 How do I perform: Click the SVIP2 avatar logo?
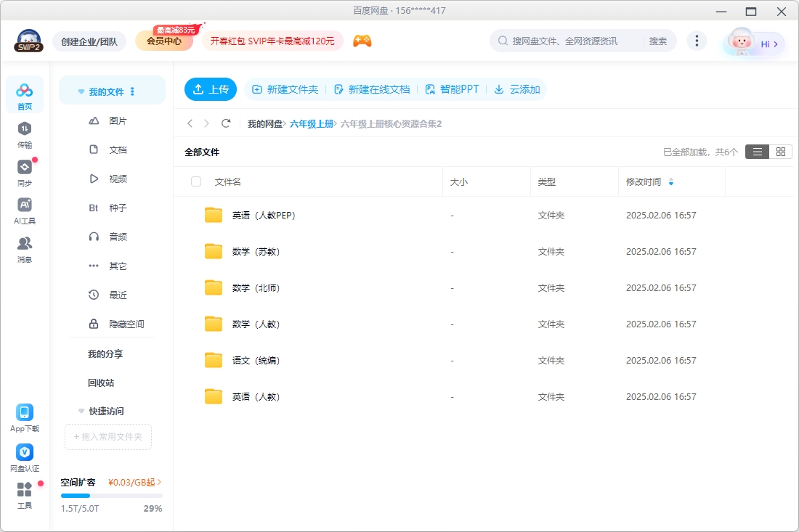[28, 41]
